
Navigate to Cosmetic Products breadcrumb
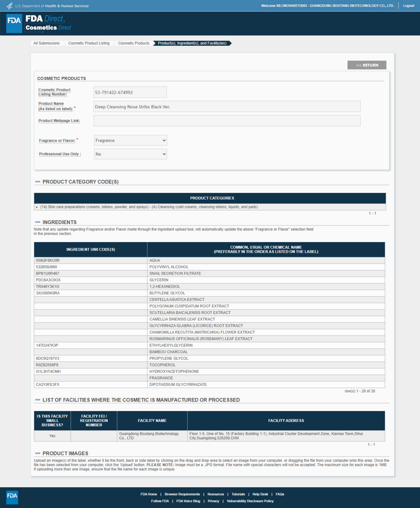coord(134,43)
